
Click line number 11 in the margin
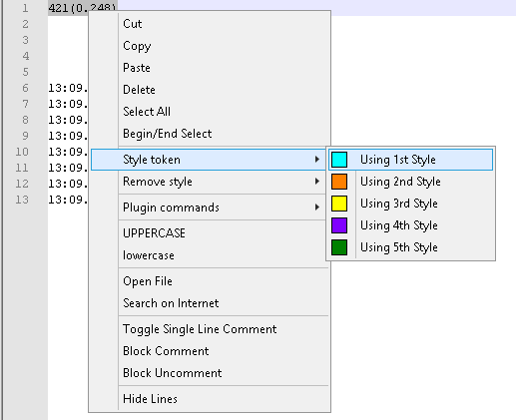coord(22,168)
